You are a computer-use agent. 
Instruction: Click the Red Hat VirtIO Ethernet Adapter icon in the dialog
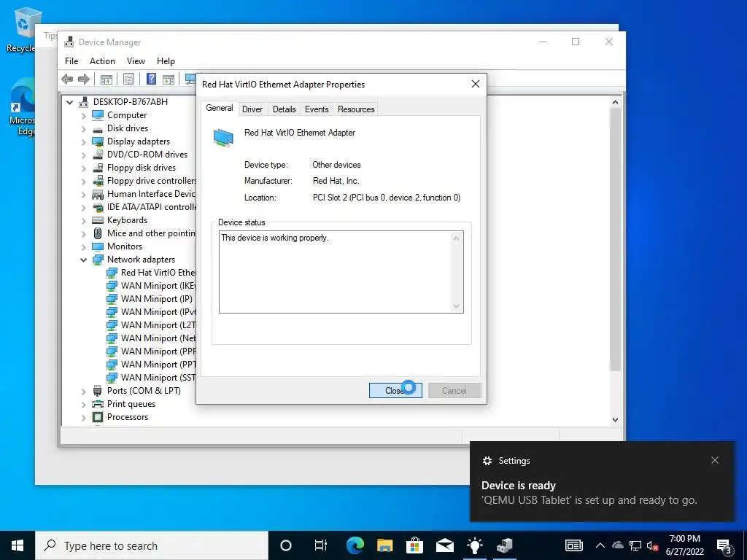point(223,138)
